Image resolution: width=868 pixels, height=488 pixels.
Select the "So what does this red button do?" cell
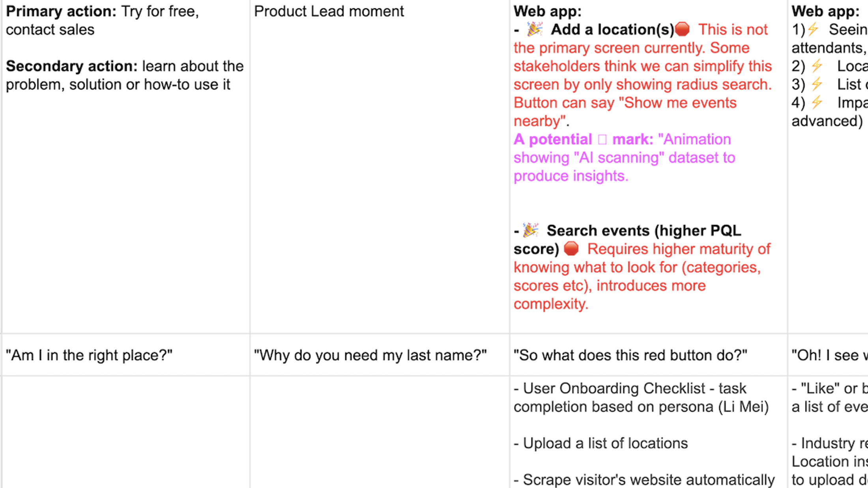[648, 355]
